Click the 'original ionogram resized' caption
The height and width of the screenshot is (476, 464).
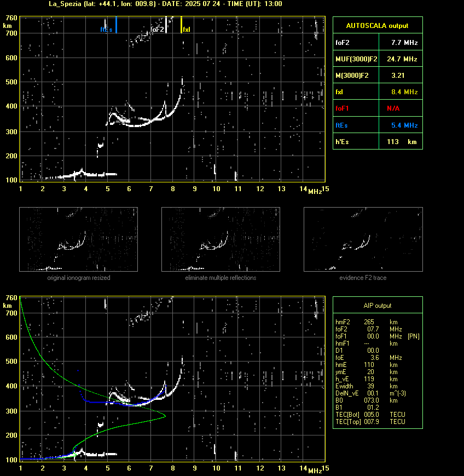[x=79, y=278]
